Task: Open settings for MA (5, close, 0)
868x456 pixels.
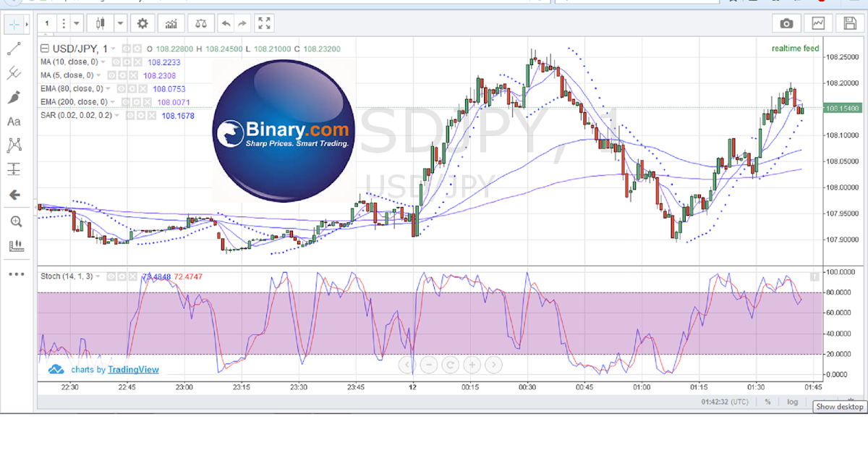Action: point(122,75)
